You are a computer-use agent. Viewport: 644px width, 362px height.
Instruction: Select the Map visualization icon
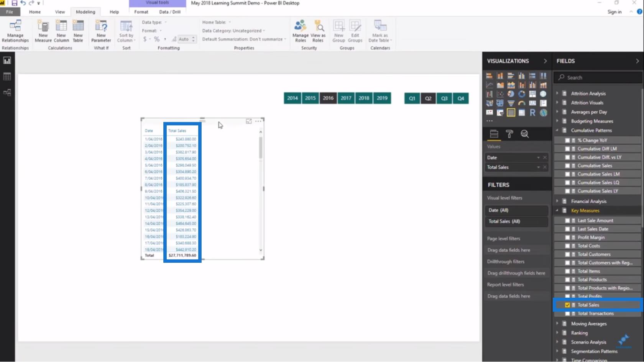pyautogui.click(x=543, y=94)
